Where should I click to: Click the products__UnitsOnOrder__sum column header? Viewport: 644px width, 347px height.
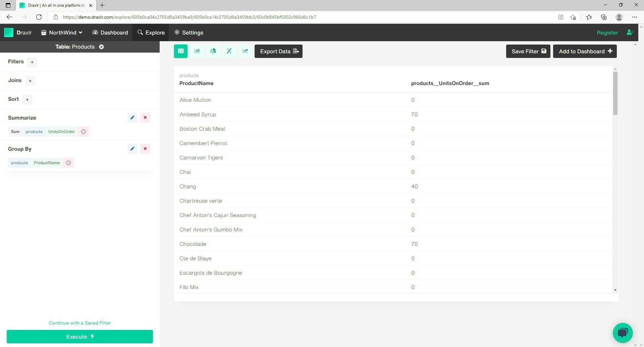(450, 83)
